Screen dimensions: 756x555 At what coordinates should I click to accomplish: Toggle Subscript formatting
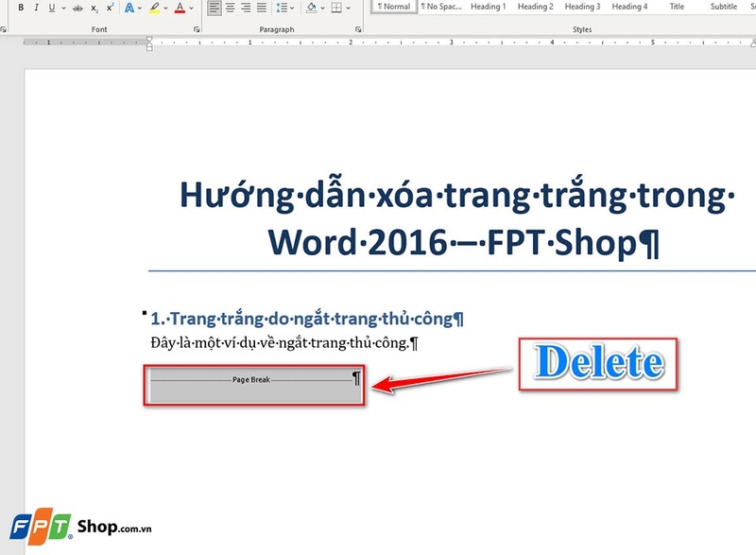94,8
